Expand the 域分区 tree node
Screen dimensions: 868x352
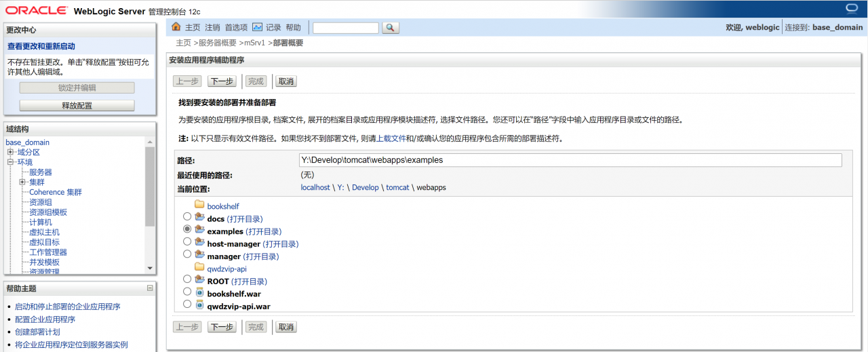10,152
